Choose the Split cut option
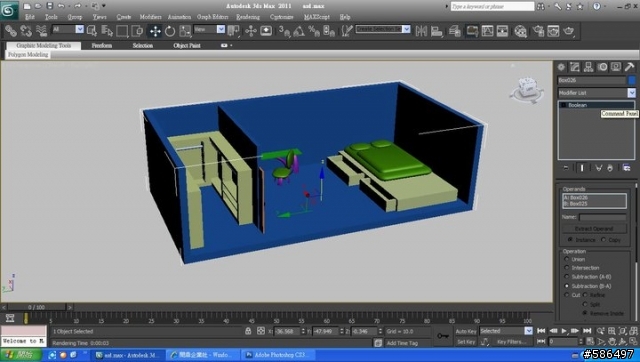 585,304
